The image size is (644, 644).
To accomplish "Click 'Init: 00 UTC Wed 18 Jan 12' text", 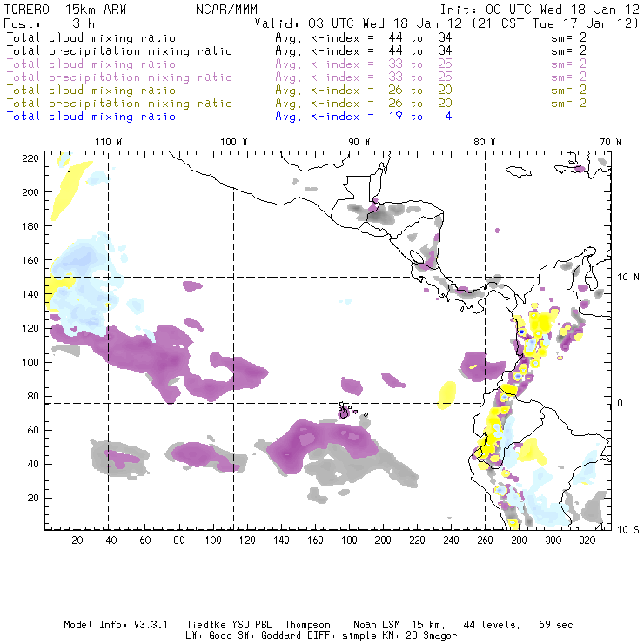I will point(540,10).
